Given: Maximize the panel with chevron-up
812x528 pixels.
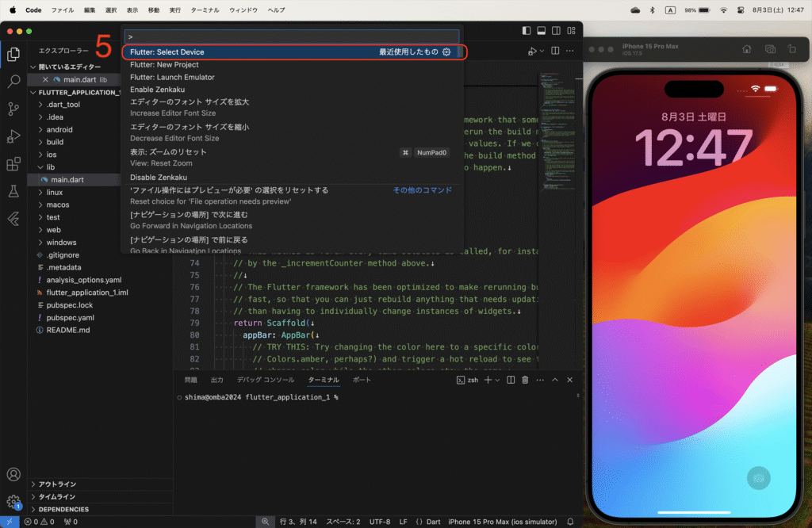Looking at the screenshot, I should pyautogui.click(x=555, y=380).
